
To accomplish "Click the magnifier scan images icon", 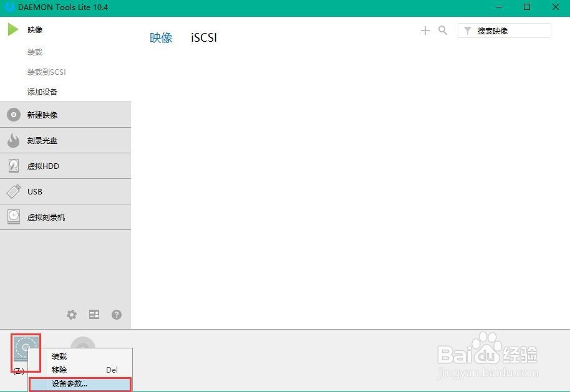I will point(443,31).
